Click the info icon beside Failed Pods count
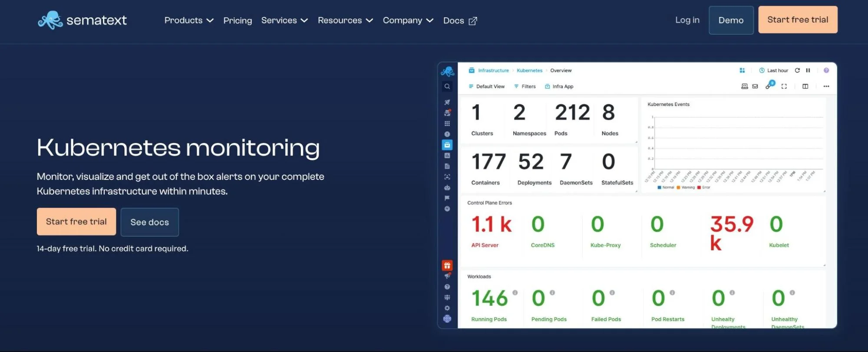This screenshot has height=352, width=868. [x=612, y=293]
